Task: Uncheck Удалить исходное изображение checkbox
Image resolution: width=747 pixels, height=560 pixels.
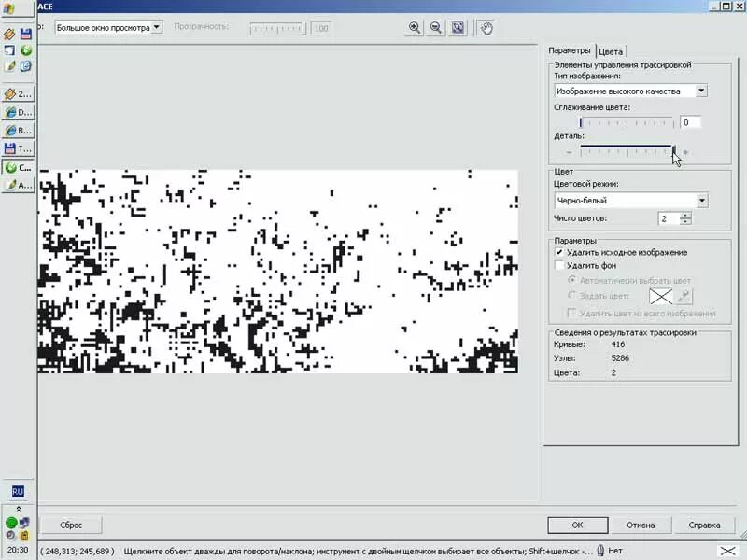Action: click(559, 252)
